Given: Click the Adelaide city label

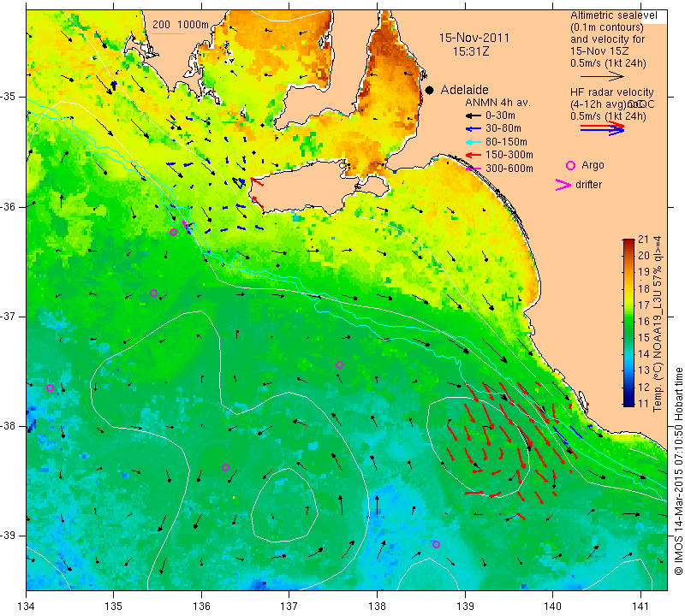Looking at the screenshot, I should [x=464, y=90].
